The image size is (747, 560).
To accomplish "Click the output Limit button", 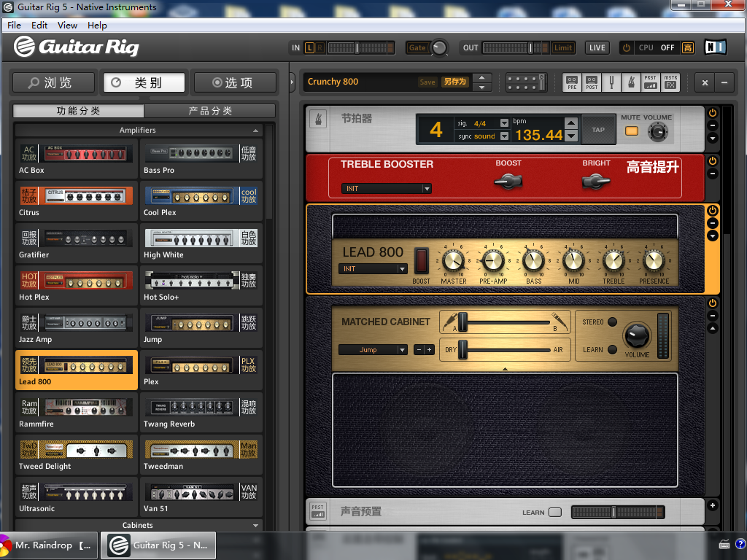I will [x=562, y=47].
